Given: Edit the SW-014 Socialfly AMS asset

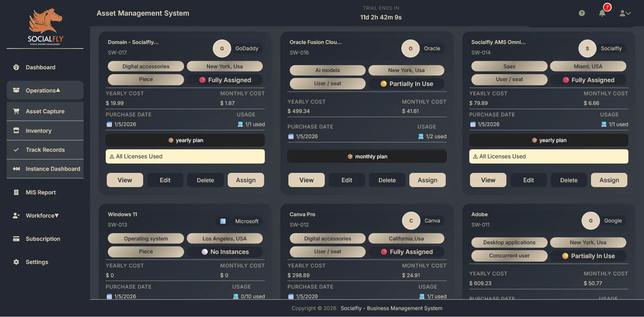Looking at the screenshot, I should coord(529,180).
